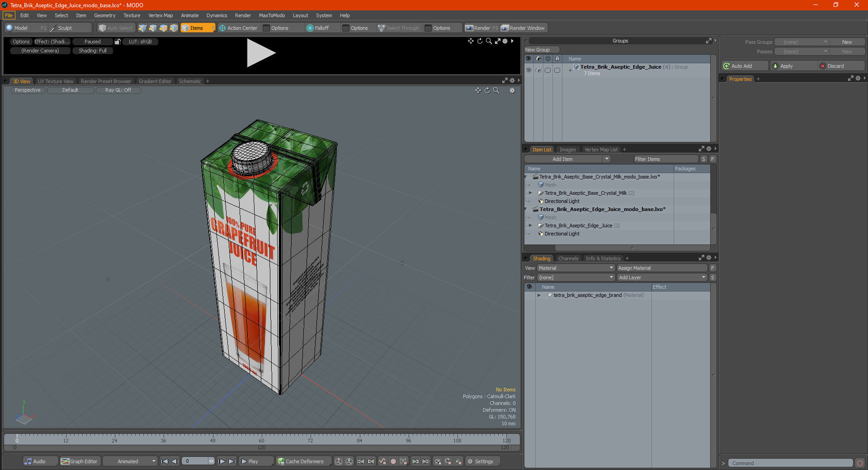Step back one frame
Image resolution: width=868 pixels, height=470 pixels.
175,461
